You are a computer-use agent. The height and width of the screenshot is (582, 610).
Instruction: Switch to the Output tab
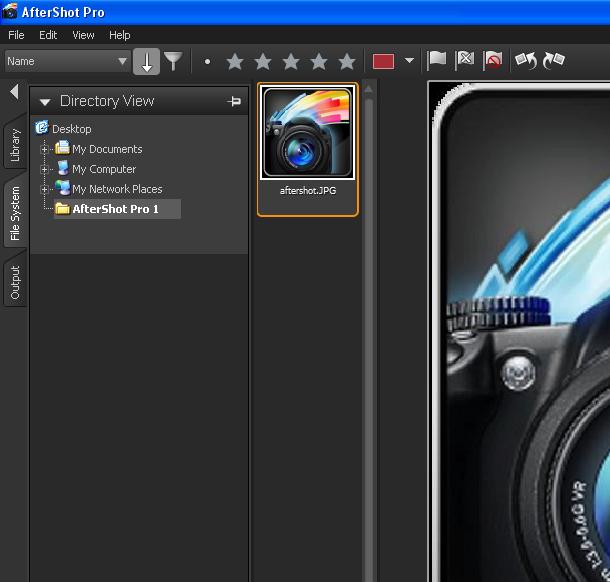(15, 282)
